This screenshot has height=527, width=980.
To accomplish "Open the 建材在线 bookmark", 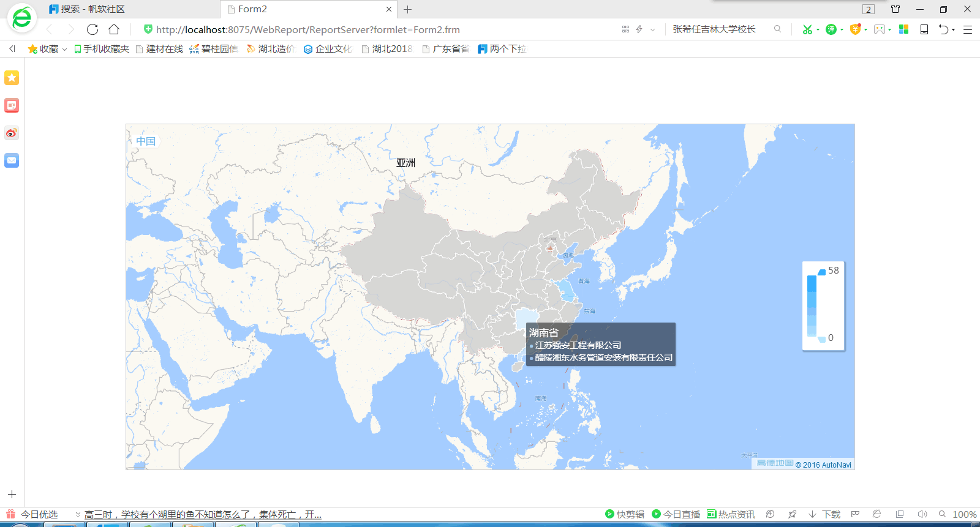I will click(x=159, y=49).
